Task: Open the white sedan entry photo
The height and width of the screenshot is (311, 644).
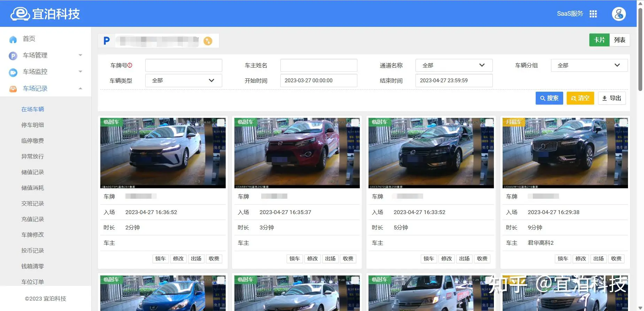Action: (163, 153)
